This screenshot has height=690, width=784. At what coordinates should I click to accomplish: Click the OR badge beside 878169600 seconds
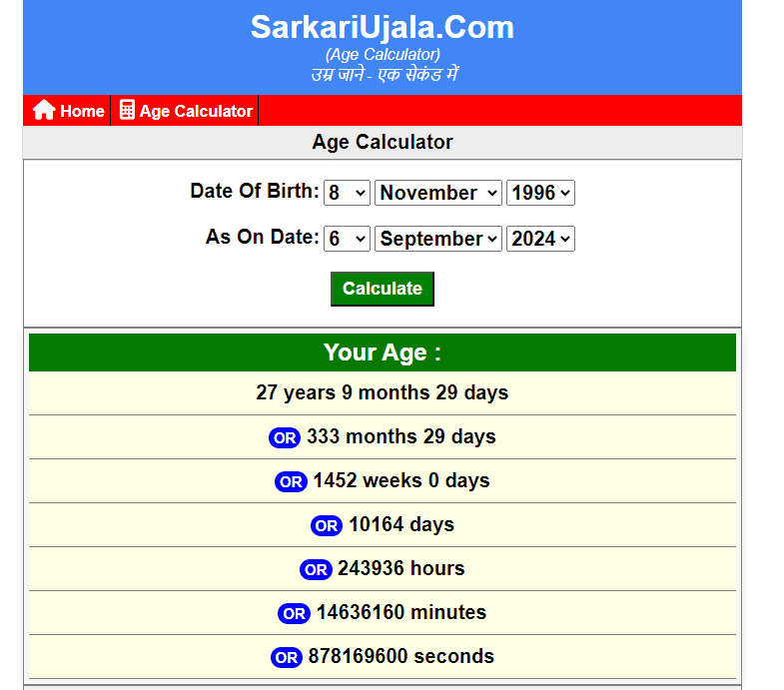pos(287,657)
